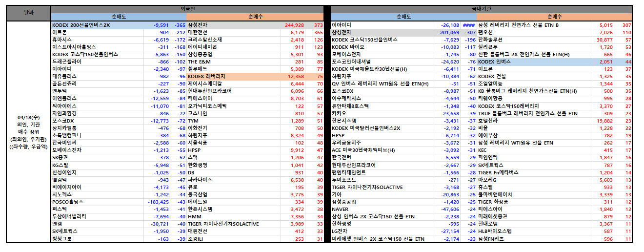Click the 호텔신라 cell
The width and height of the screenshot is (644, 252).
[535, 121]
